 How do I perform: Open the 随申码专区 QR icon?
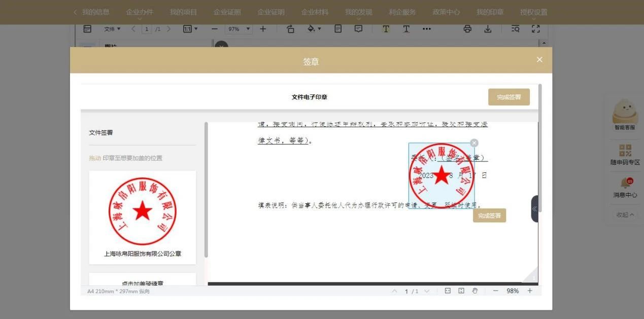click(x=624, y=151)
